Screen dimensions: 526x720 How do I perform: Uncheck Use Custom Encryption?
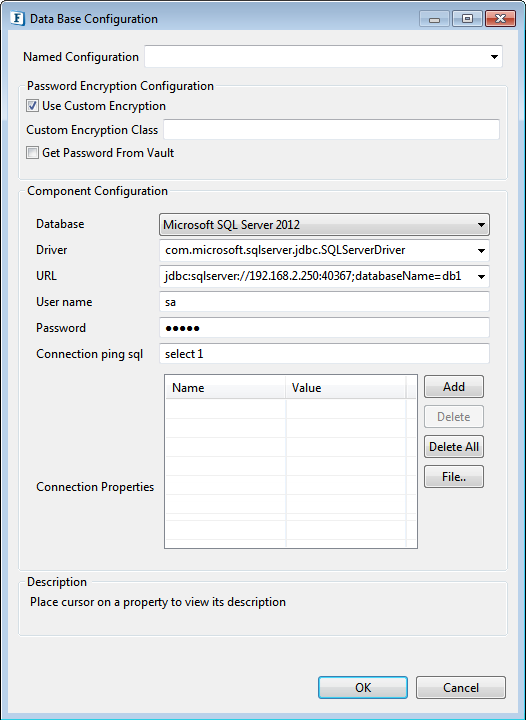[32, 106]
